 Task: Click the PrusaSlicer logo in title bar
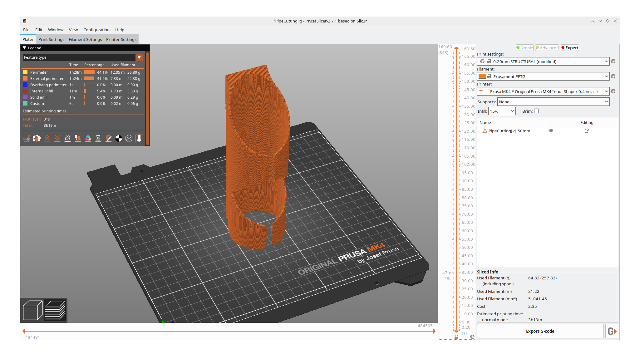pyautogui.click(x=25, y=21)
